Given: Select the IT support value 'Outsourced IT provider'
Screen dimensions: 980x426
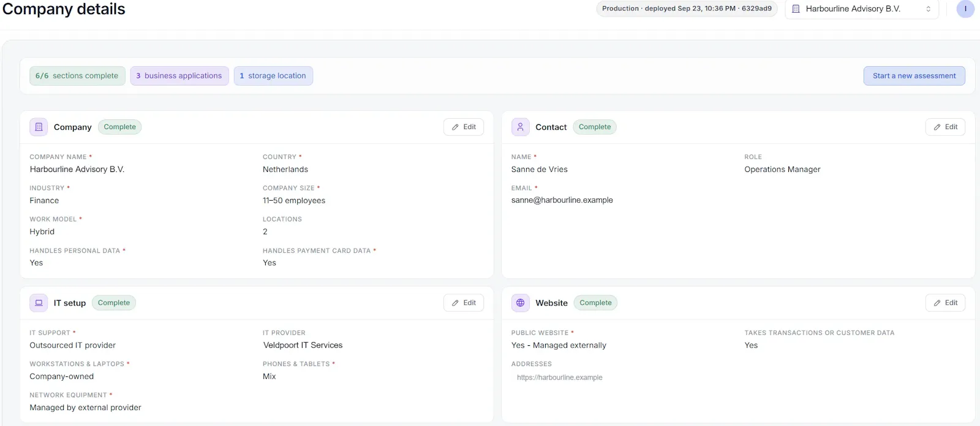Looking at the screenshot, I should [x=73, y=345].
